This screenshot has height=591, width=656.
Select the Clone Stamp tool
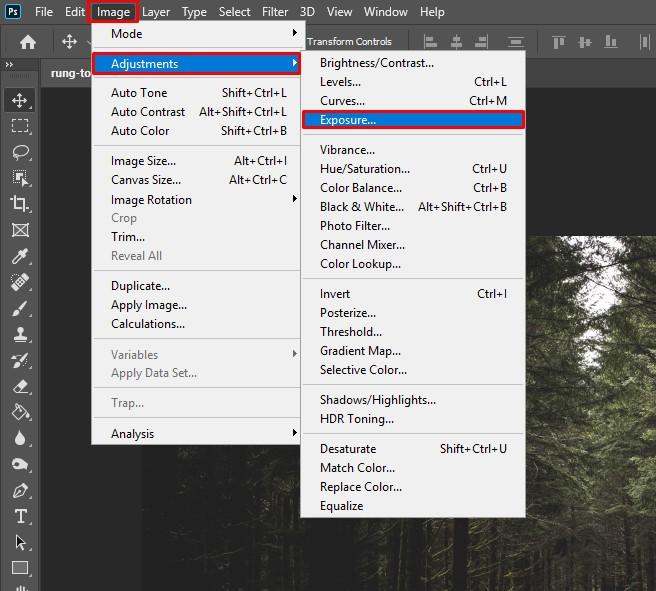20,334
